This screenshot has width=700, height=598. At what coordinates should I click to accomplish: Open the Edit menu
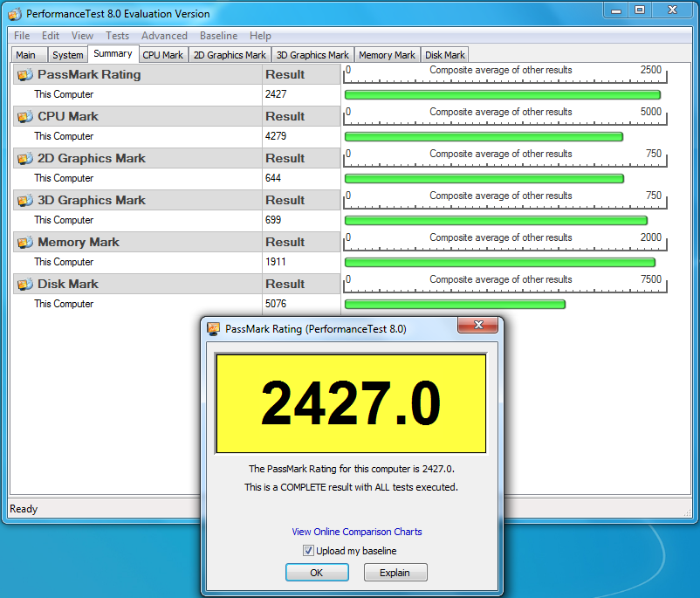point(51,36)
